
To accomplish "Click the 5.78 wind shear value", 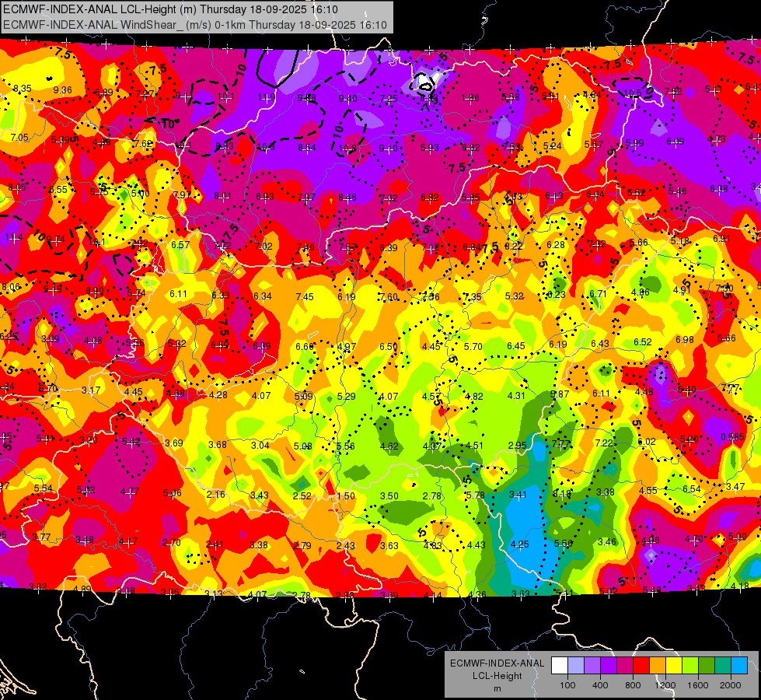I will [x=475, y=495].
